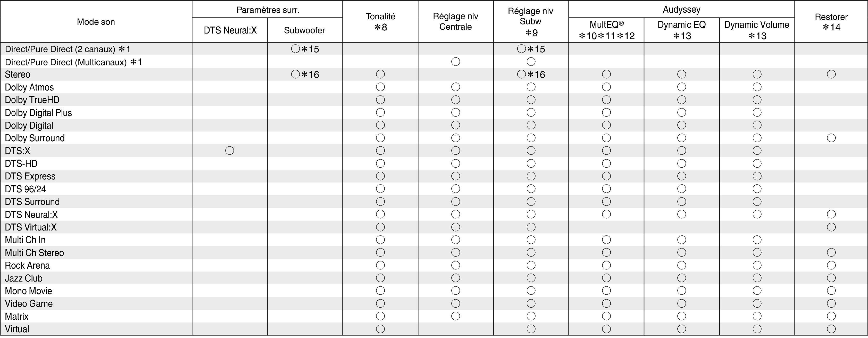The image size is (868, 338).
Task: Click Réglage niv Centrale circle for Multicanaux row
Action: click(x=456, y=62)
